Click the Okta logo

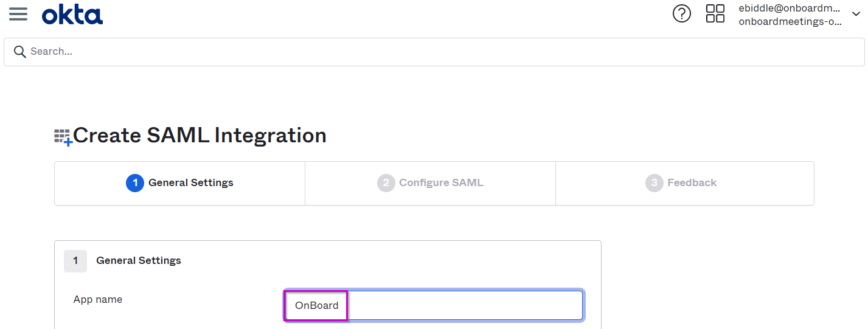coord(72,14)
